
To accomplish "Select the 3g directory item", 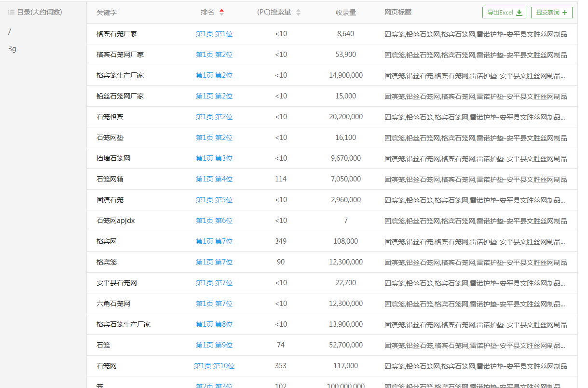I will [13, 49].
